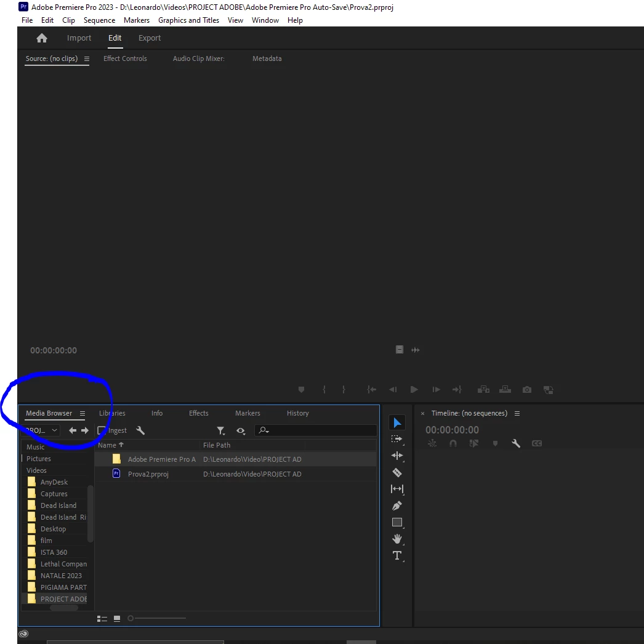Open the file types filter funnel
This screenshot has width=644, height=644.
(x=220, y=430)
